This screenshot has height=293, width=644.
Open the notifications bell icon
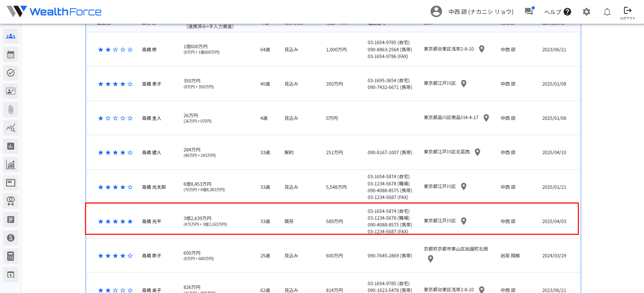[607, 12]
